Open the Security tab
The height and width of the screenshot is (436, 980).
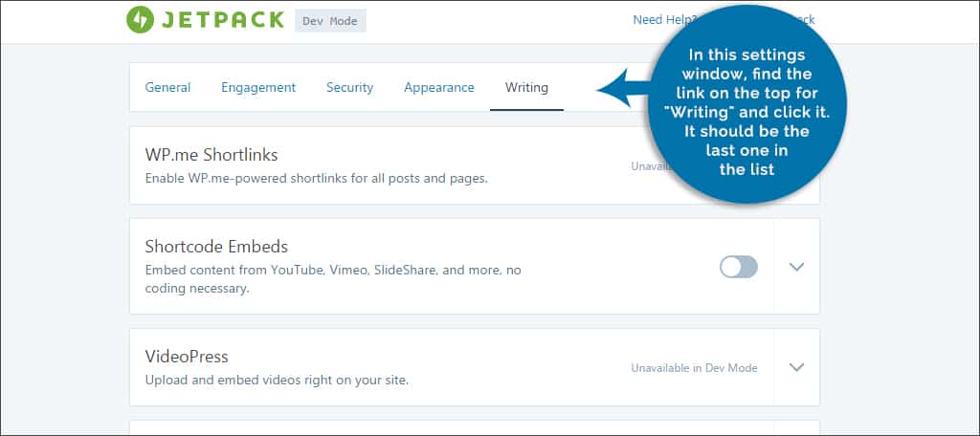click(350, 87)
